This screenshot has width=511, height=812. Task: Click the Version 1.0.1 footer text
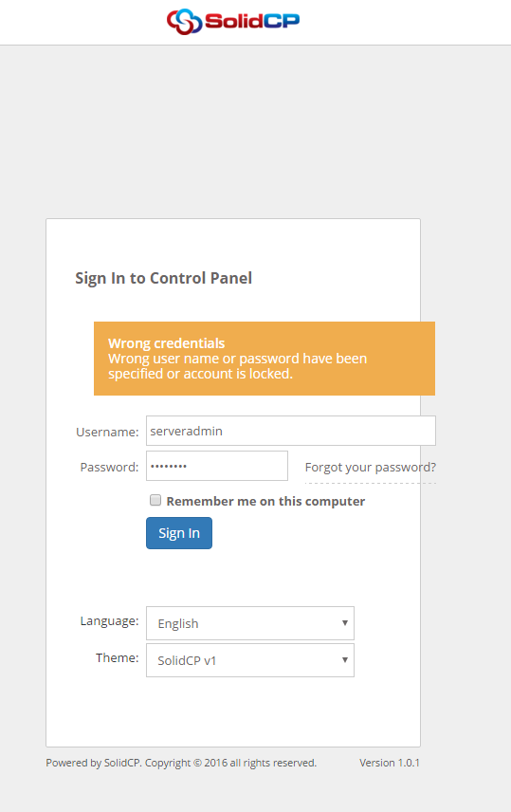[390, 763]
